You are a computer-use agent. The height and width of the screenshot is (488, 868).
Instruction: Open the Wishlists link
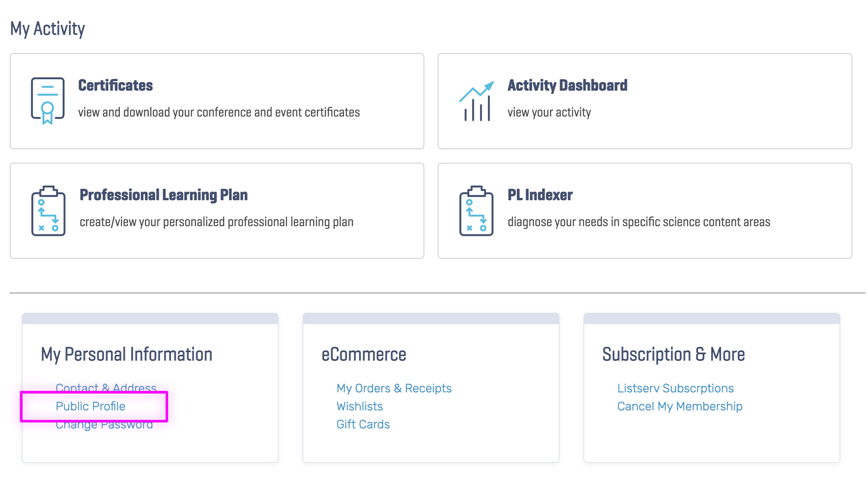(x=359, y=406)
